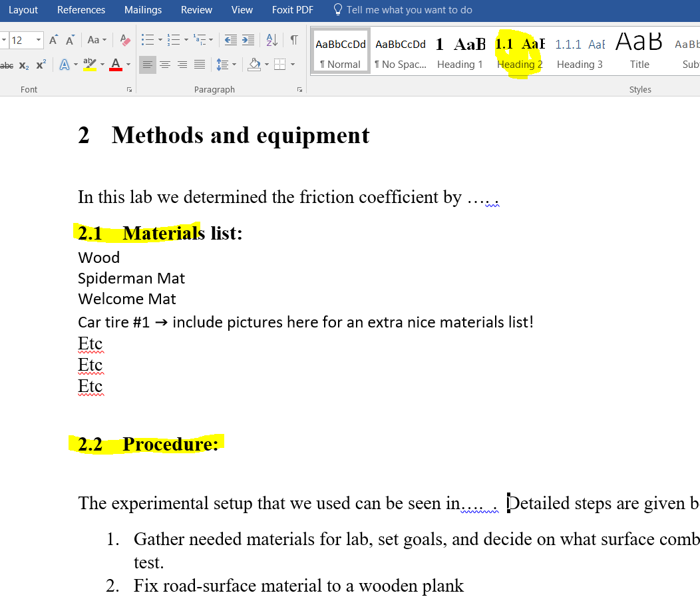Align text right
Viewport: 700px width, 599px height.
click(x=182, y=65)
